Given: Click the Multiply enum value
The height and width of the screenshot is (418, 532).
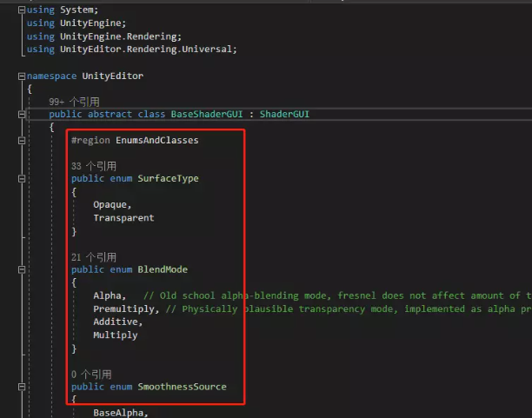Looking at the screenshot, I should [x=116, y=335].
